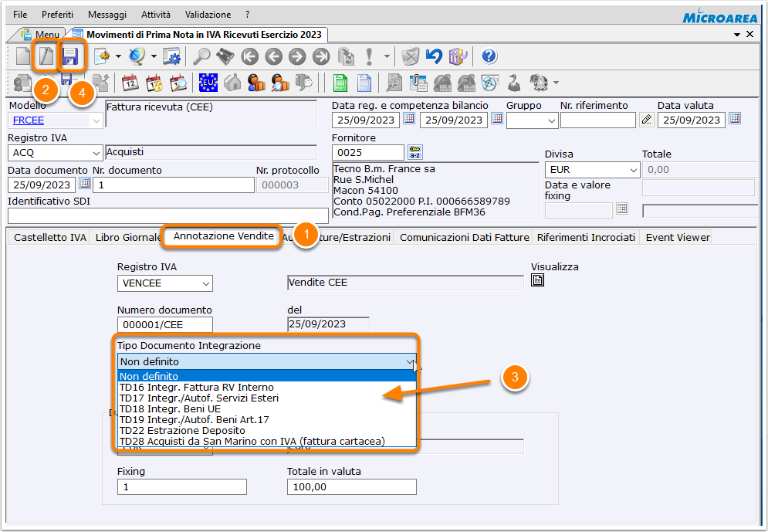The image size is (768, 532).
Task: Open the dropdown arrow beside exclamation icon
Action: pyautogui.click(x=387, y=57)
